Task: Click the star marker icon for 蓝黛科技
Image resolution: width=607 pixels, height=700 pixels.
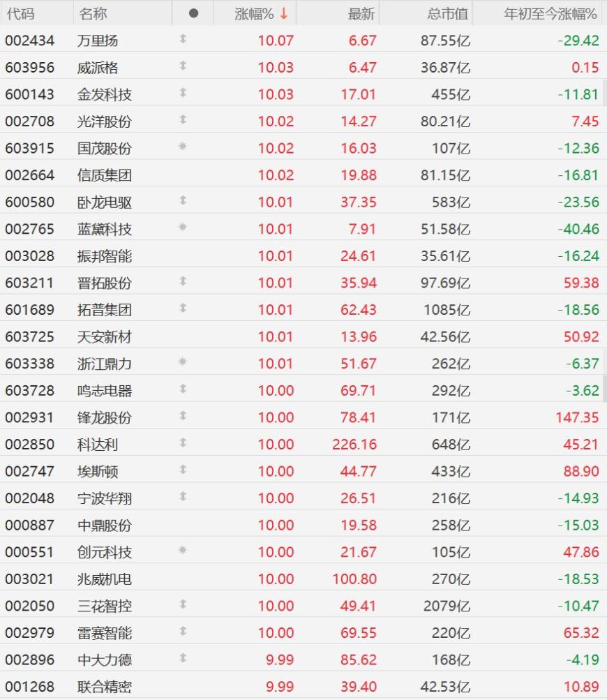Action: pyautogui.click(x=183, y=227)
